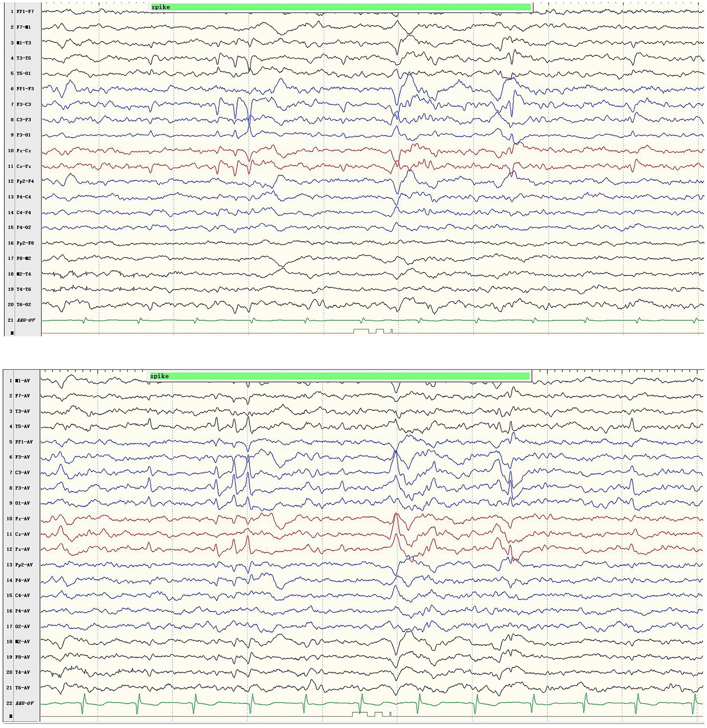The width and height of the screenshot is (707, 728).
Task: Click the Cz-AV channel label
Action: point(22,534)
